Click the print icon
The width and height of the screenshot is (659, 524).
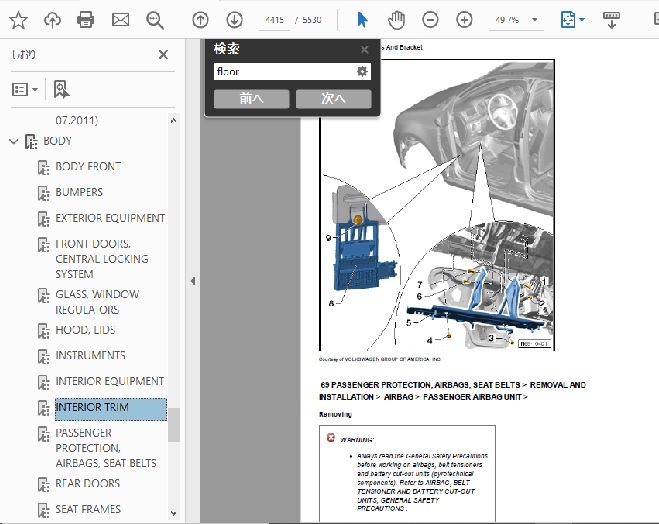[85, 20]
